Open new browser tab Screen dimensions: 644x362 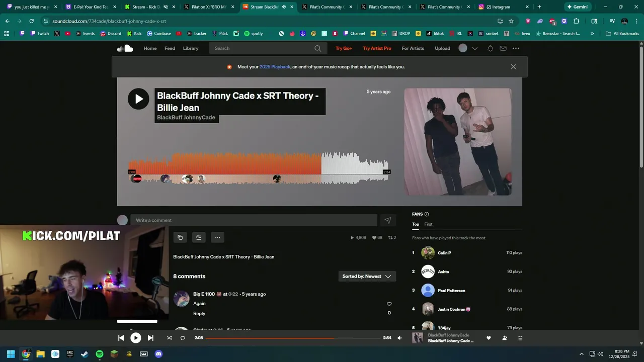tap(539, 7)
